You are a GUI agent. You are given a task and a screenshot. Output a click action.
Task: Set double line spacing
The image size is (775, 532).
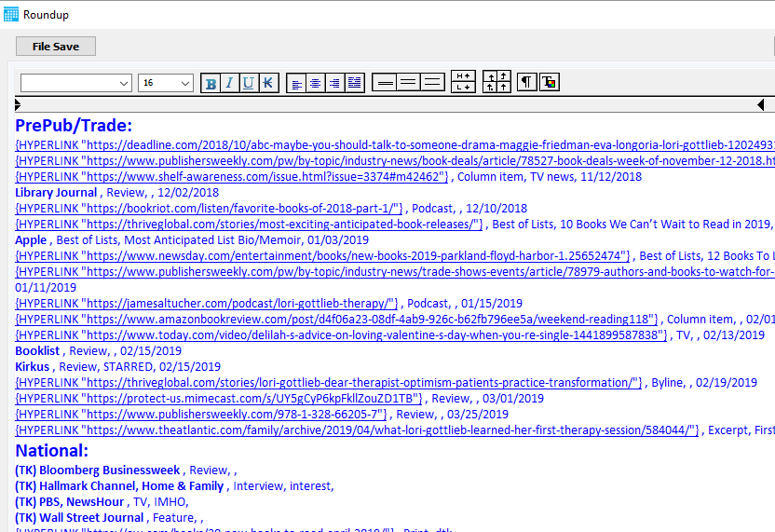(x=431, y=83)
